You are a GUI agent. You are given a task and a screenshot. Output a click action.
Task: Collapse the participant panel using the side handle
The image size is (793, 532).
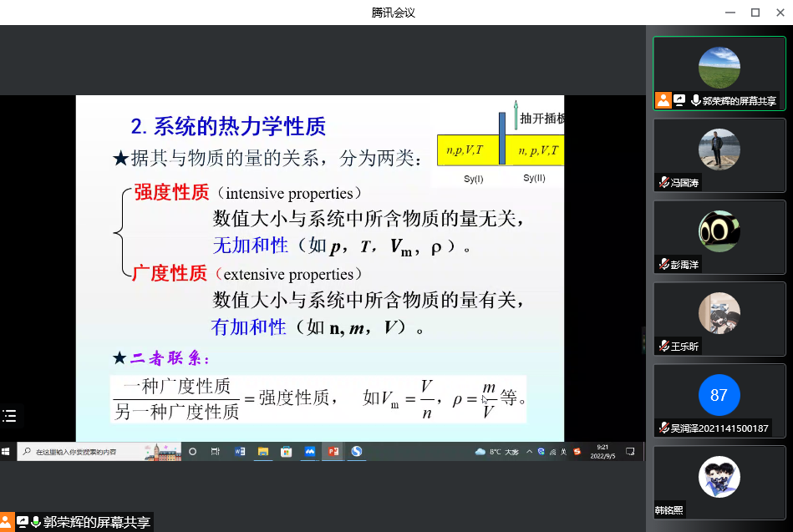click(643, 340)
